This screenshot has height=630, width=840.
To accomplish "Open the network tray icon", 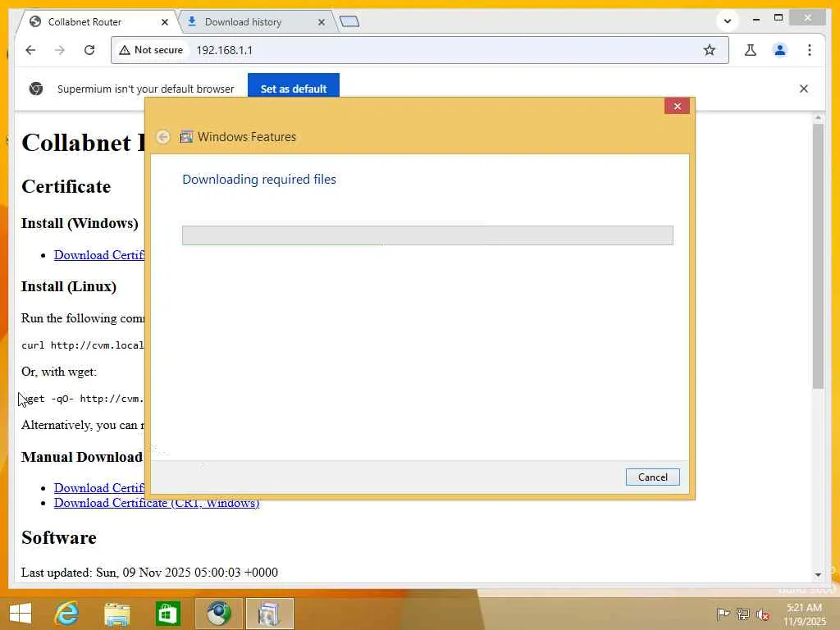I will [742, 614].
